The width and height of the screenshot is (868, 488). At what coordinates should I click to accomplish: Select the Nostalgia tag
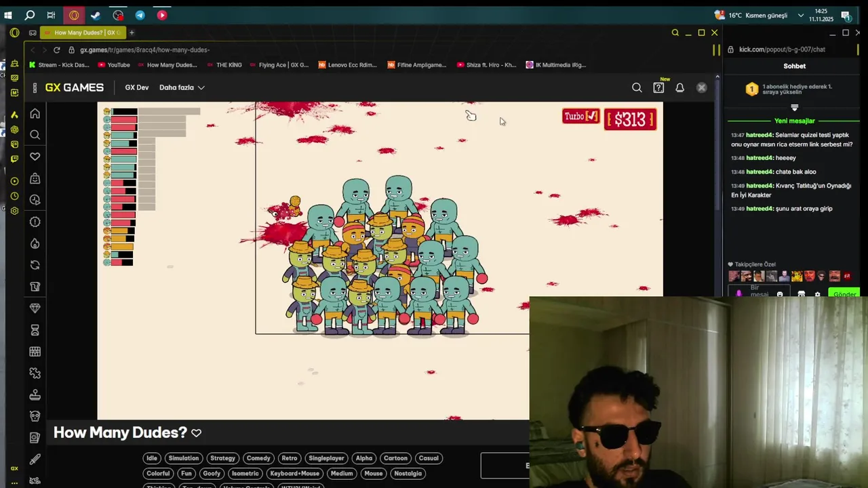pyautogui.click(x=408, y=474)
